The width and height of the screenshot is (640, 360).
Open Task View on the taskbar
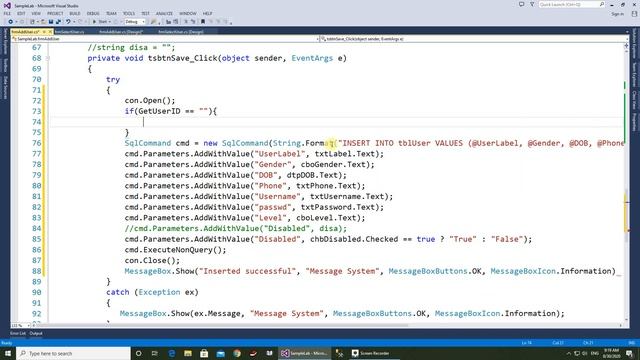[155, 353]
